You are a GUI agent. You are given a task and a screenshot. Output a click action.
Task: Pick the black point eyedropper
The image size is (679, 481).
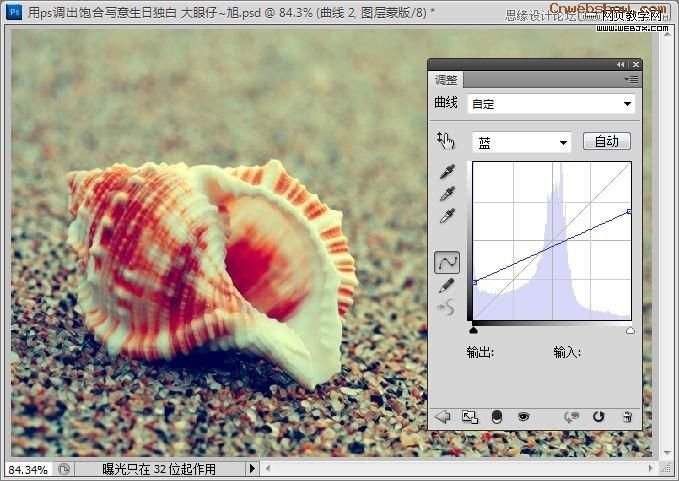tap(447, 171)
